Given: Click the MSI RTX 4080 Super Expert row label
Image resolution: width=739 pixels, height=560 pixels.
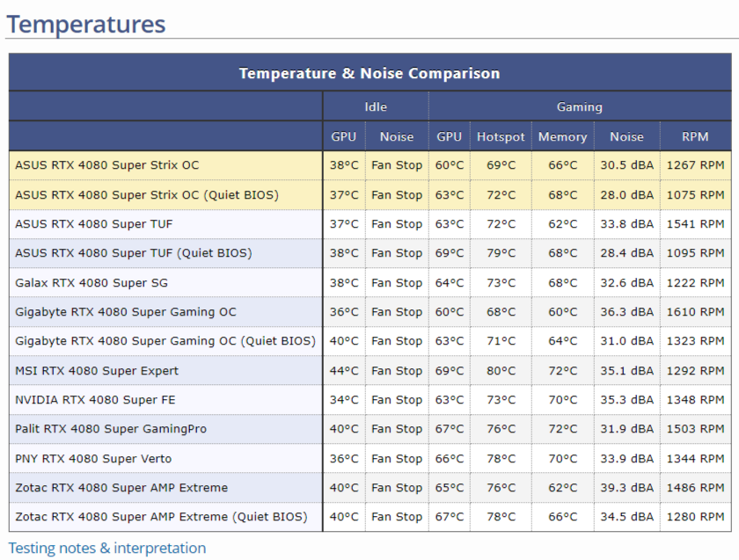Looking at the screenshot, I should (x=97, y=371).
